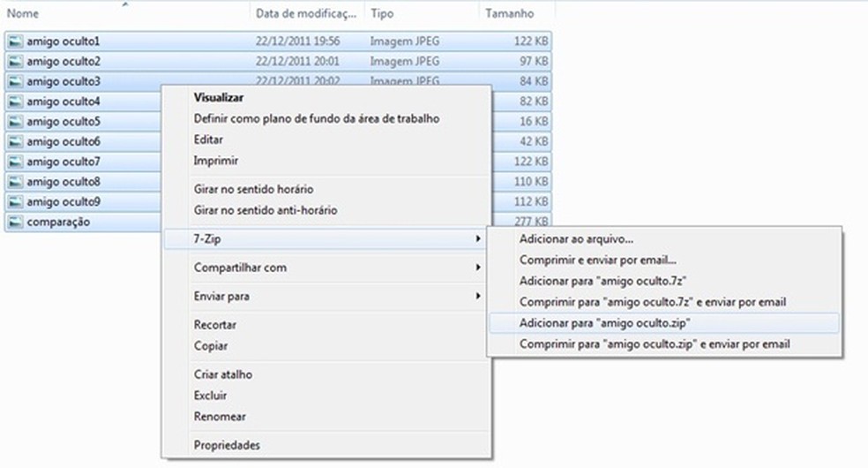The image size is (868, 468).
Task: Sort by the Tamanho column header
Action: 510,13
